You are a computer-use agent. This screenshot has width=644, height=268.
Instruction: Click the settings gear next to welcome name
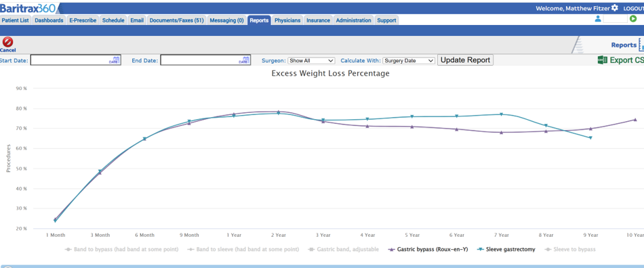tap(614, 8)
